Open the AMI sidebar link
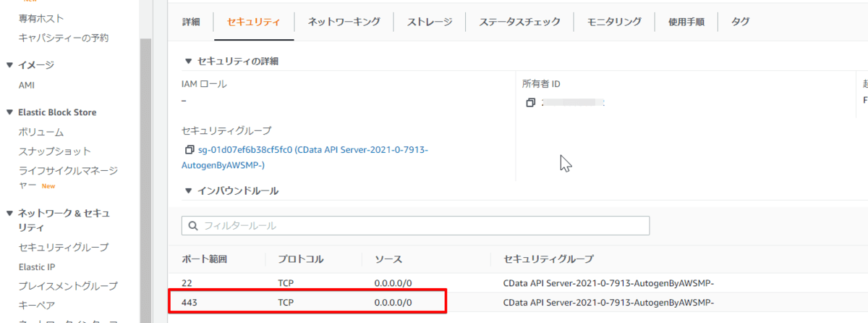 coord(27,85)
